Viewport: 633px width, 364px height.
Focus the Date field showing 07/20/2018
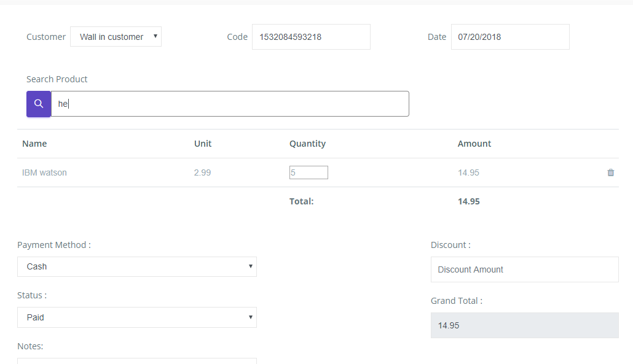coord(509,37)
